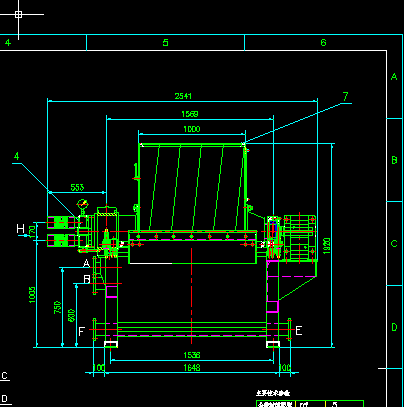This screenshot has height=407, width=404.
Task: Click the underlined white letter D
Action: coord(4,399)
